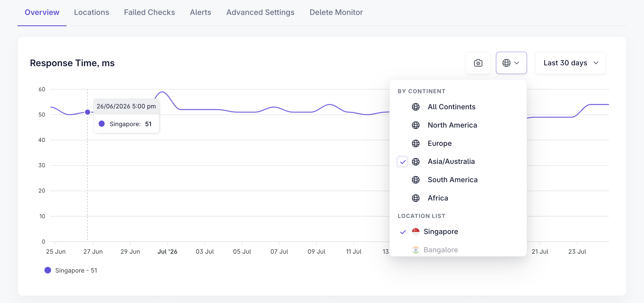
Task: Expand the Last 30 days dropdown
Action: coord(570,63)
